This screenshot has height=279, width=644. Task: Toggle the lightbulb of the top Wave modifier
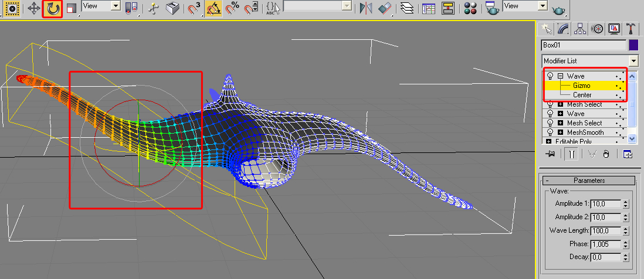tap(550, 76)
